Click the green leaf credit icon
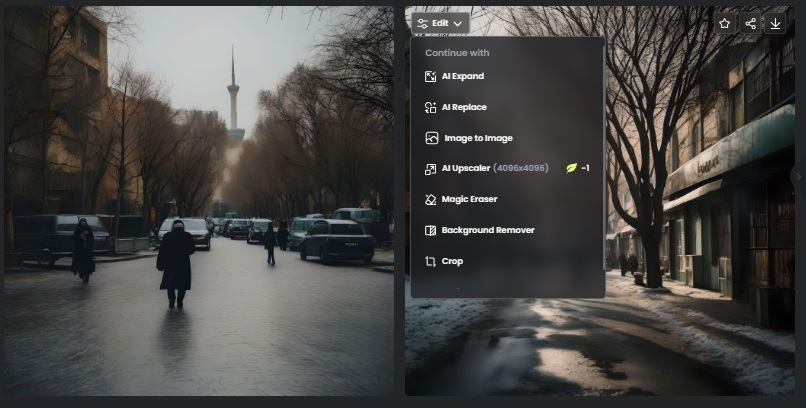 [571, 168]
